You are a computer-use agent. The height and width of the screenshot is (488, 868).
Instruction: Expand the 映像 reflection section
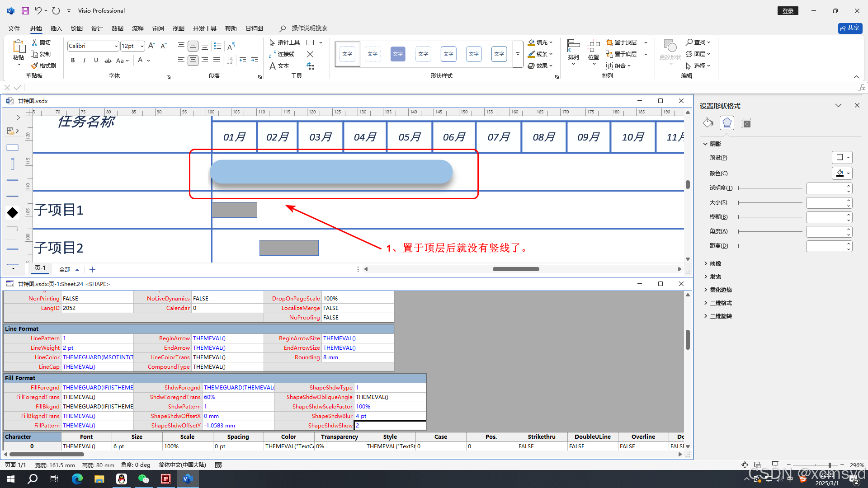pos(715,263)
